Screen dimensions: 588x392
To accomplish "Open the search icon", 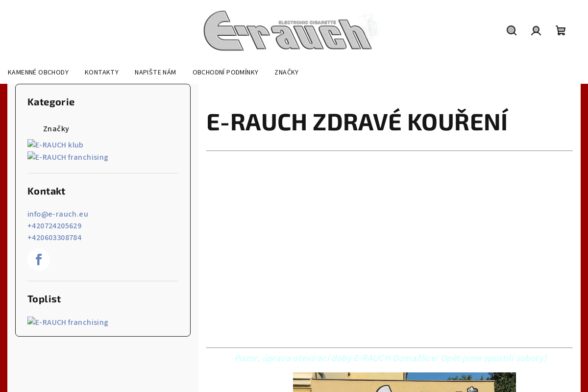I will coord(511,29).
